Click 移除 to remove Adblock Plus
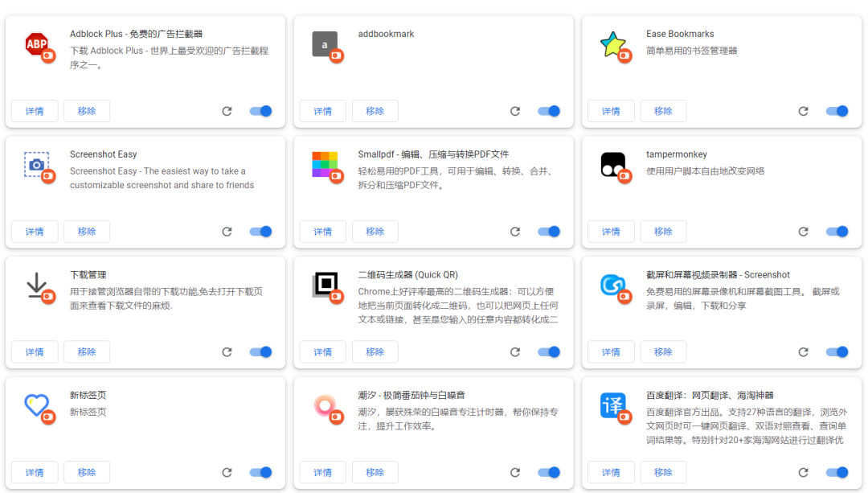868x493 pixels. (x=87, y=111)
